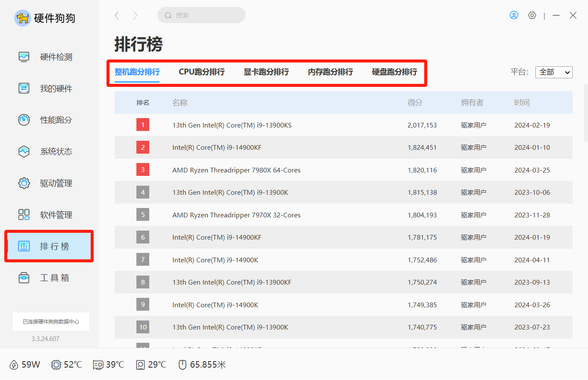Click the mouse distance icon
The width and height of the screenshot is (588, 380).
pos(183,365)
